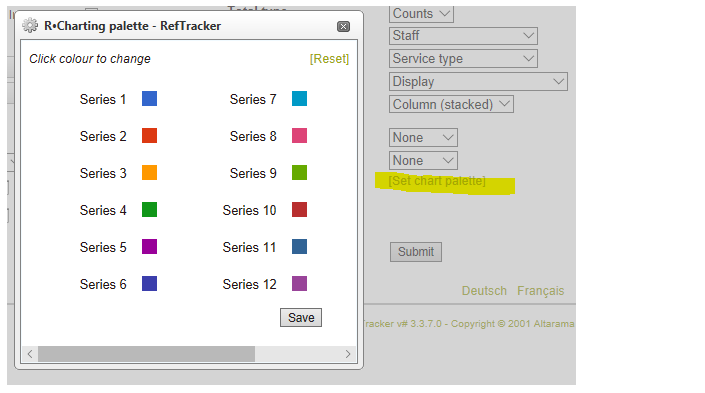Click the Series 5 purple swatch
Screen dimensions: 705x393
[149, 246]
